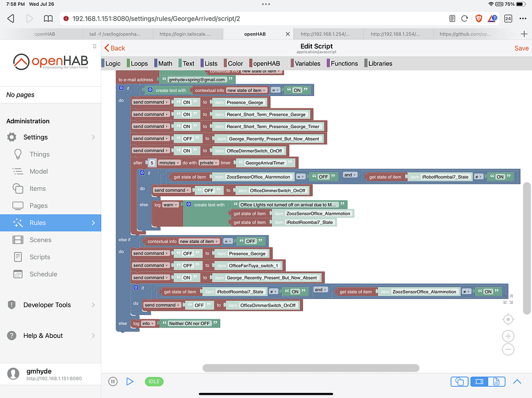
Task: Click the duplicate blocks icon bottom right
Action: (x=459, y=381)
